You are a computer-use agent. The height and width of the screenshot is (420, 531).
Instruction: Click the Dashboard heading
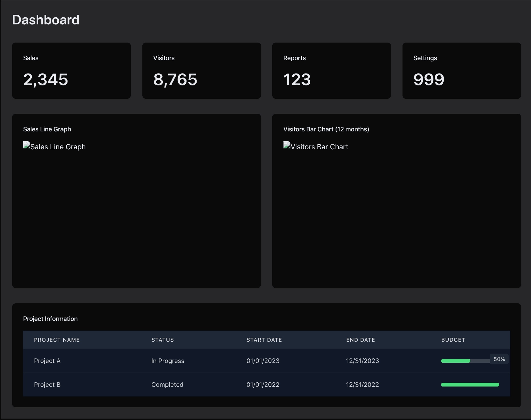46,20
